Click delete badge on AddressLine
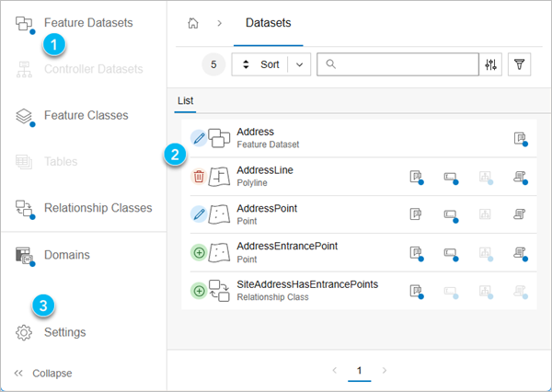Viewport: 552px width, 392px height. pos(200,176)
